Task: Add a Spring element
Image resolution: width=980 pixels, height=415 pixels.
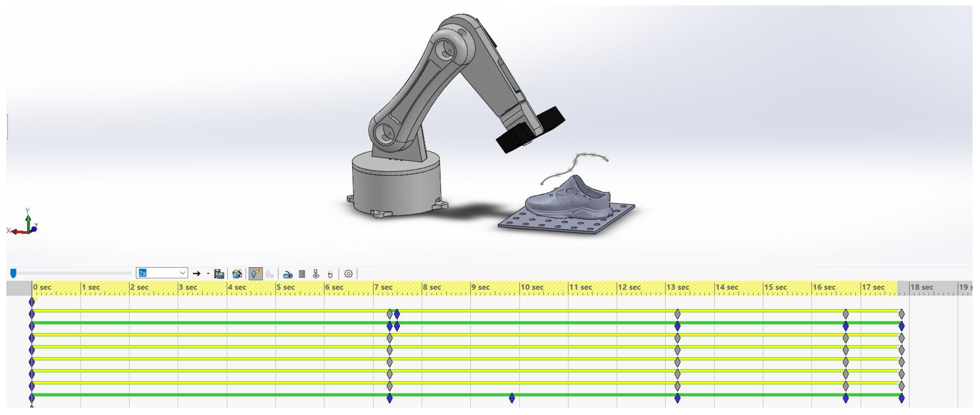Action: 302,274
